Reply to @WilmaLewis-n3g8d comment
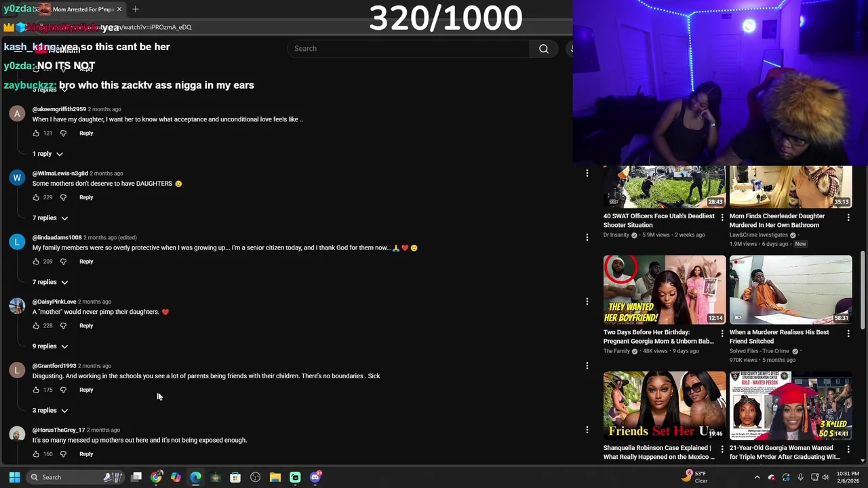 86,197
